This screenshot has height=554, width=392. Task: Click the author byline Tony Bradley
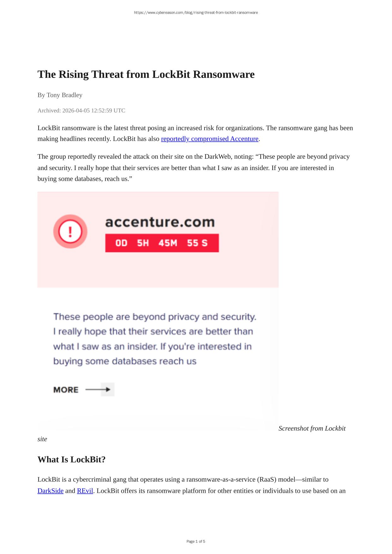click(x=60, y=95)
